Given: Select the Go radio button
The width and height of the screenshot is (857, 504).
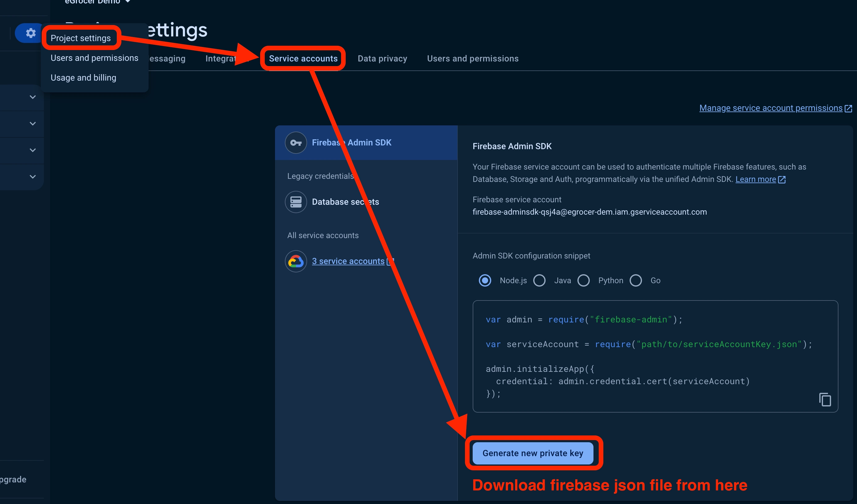Looking at the screenshot, I should (635, 280).
